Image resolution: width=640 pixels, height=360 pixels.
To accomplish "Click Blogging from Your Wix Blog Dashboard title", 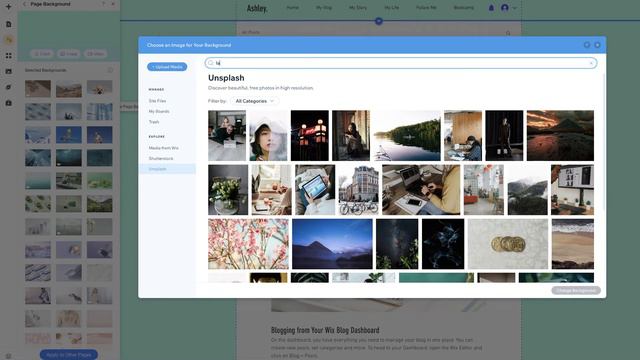I will (x=325, y=330).
